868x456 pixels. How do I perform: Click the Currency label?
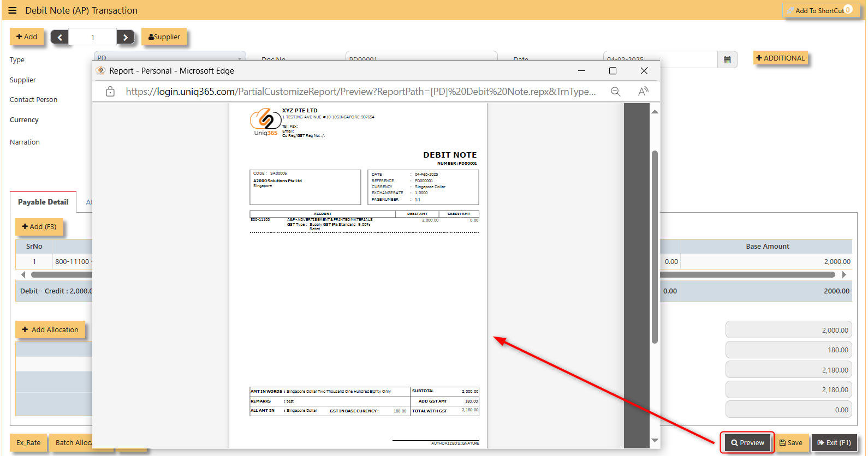(24, 119)
